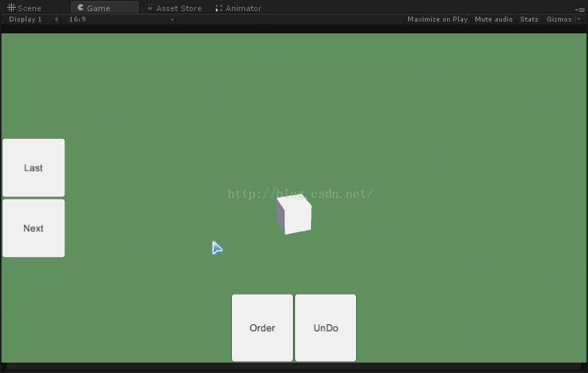Viewport: 588px width, 373px height.
Task: Open the Asset Store tab
Action: click(x=174, y=8)
